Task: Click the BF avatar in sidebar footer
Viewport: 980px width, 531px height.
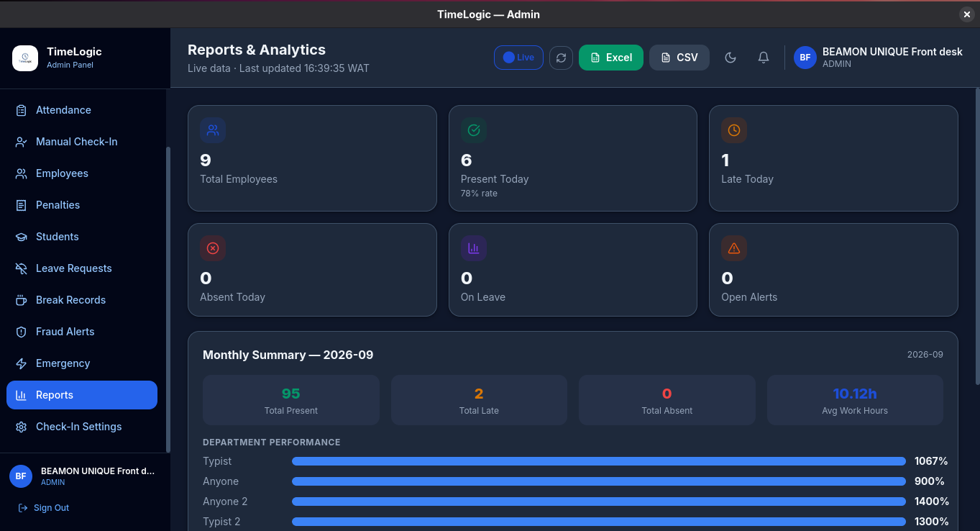Action: tap(21, 476)
